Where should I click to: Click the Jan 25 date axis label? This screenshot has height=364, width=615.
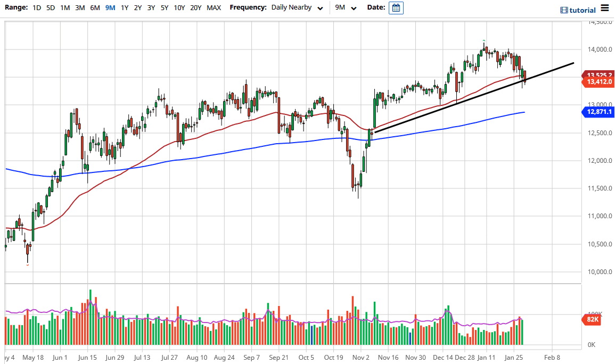(513, 357)
